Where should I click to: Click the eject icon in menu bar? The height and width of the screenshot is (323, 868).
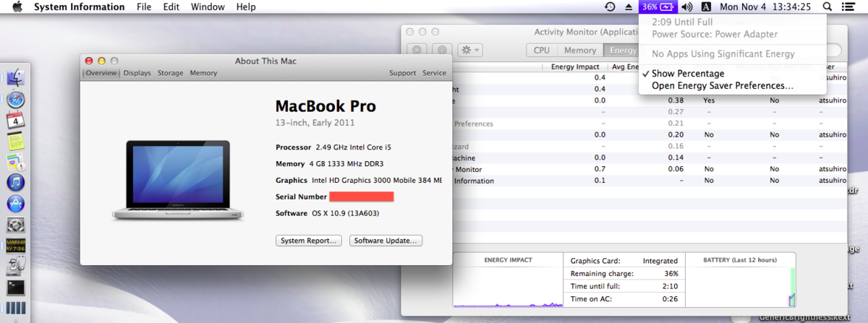pos(628,7)
